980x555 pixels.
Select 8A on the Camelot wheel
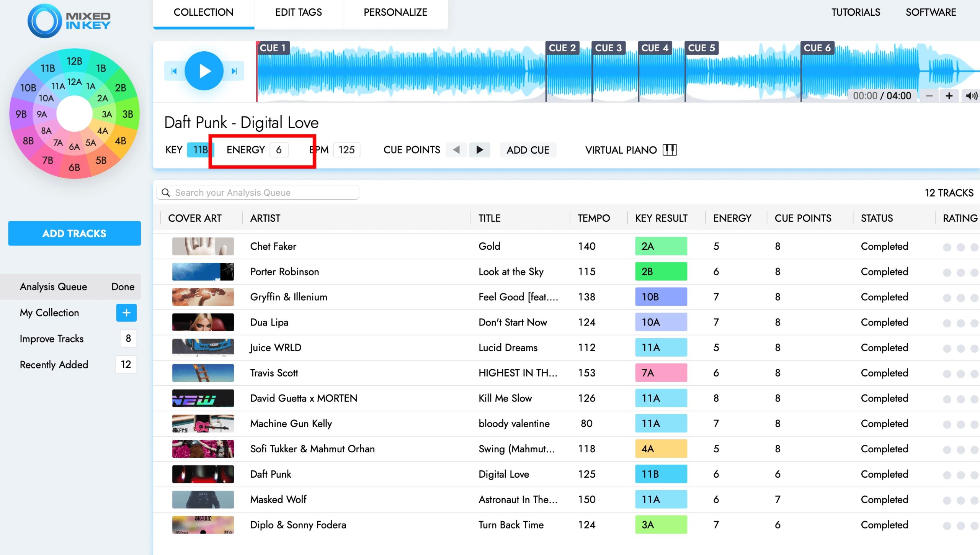click(46, 131)
